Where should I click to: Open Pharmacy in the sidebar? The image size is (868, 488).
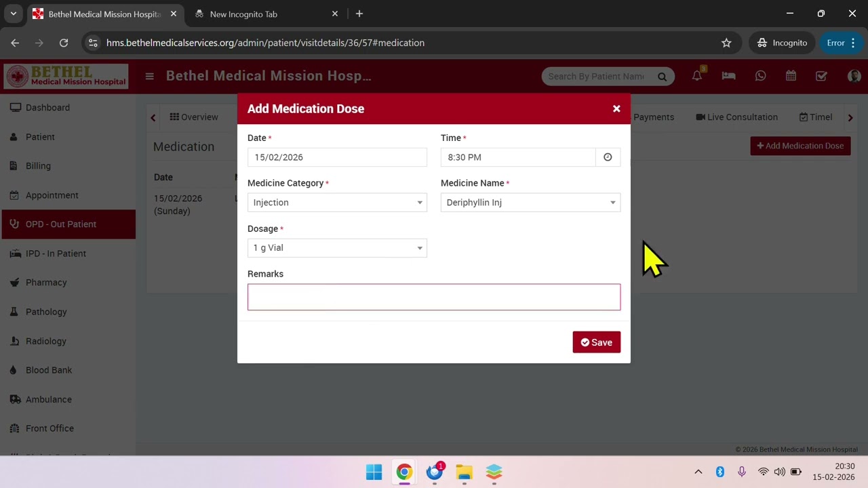tap(68, 283)
